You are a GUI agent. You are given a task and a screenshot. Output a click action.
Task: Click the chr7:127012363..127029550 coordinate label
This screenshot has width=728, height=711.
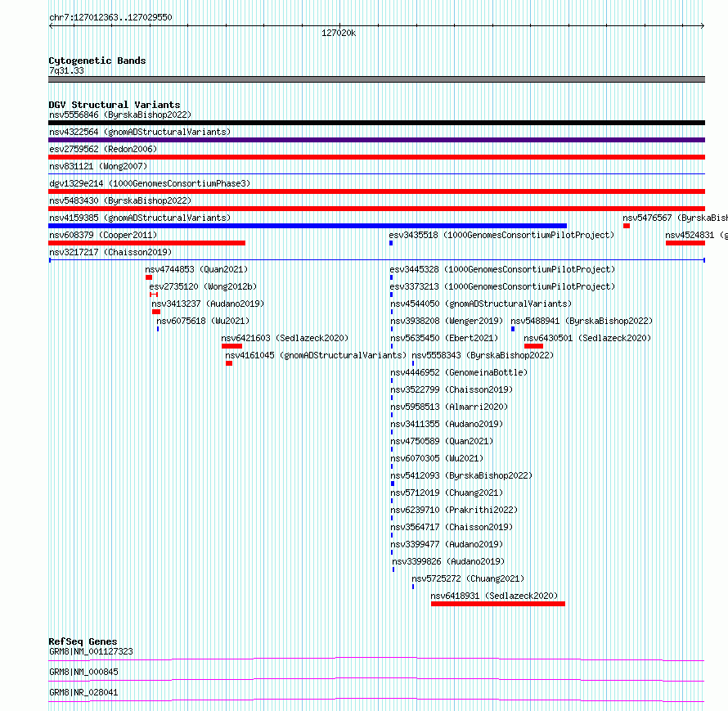click(110, 17)
